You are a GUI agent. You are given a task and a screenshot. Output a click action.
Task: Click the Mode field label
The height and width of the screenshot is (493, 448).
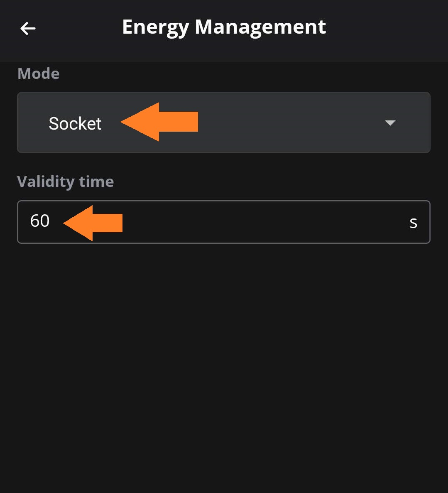pos(39,74)
